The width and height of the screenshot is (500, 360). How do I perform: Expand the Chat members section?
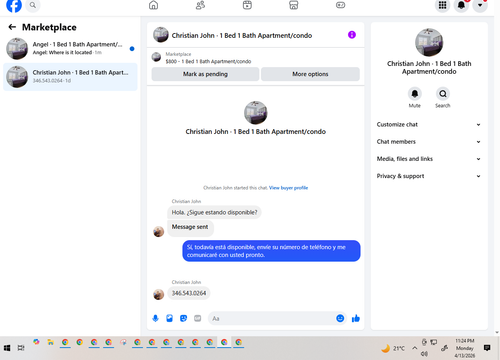429,142
